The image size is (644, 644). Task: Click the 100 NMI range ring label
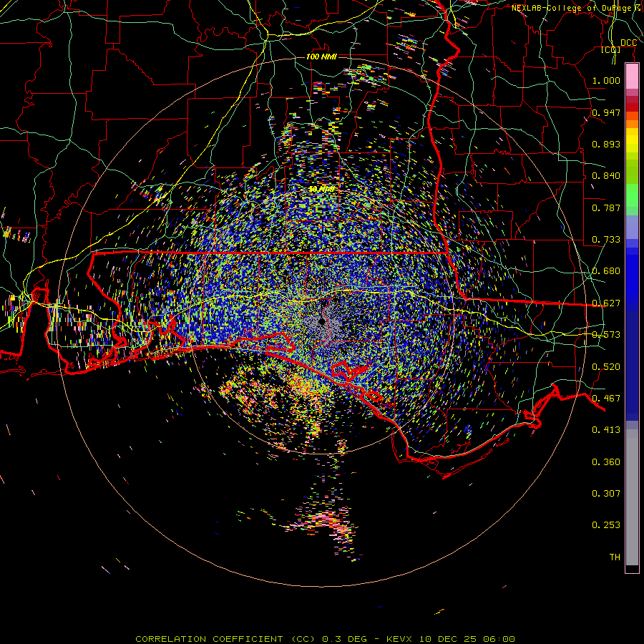pos(321,57)
